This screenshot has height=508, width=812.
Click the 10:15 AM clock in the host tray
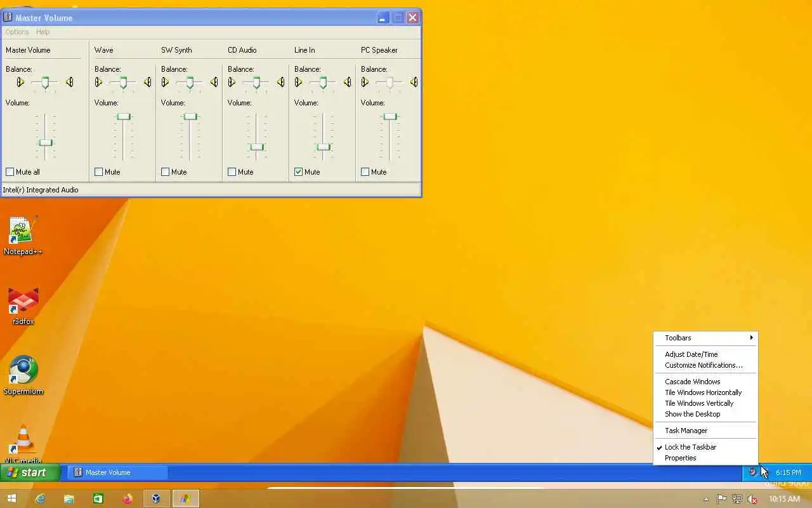[x=784, y=499]
